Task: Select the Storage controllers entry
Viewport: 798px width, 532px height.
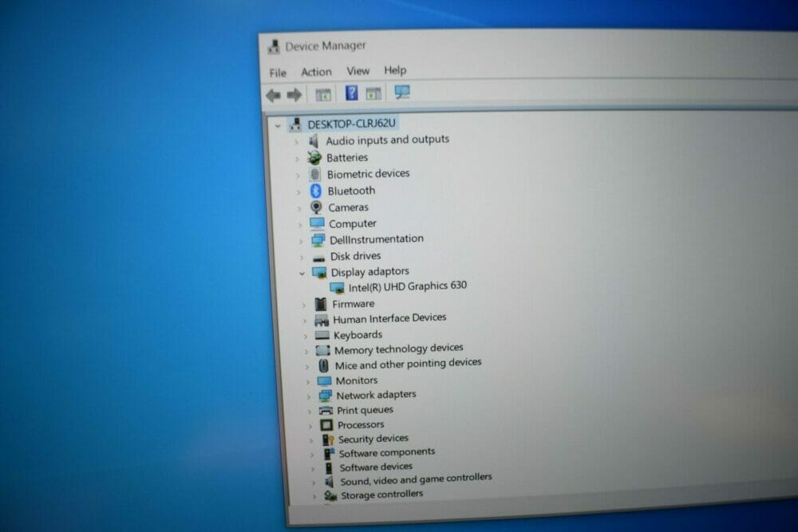Action: click(381, 495)
